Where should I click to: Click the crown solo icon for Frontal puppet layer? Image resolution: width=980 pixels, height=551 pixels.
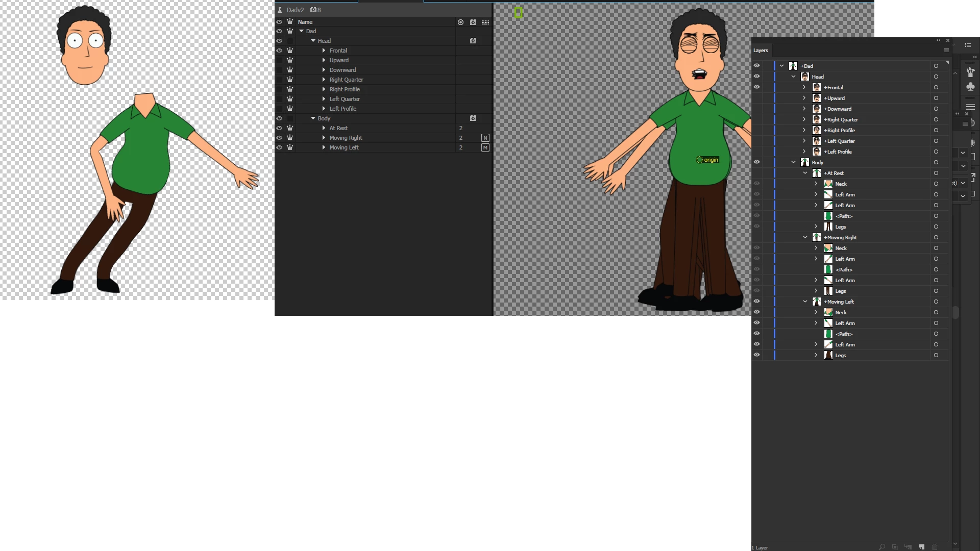pos(290,51)
